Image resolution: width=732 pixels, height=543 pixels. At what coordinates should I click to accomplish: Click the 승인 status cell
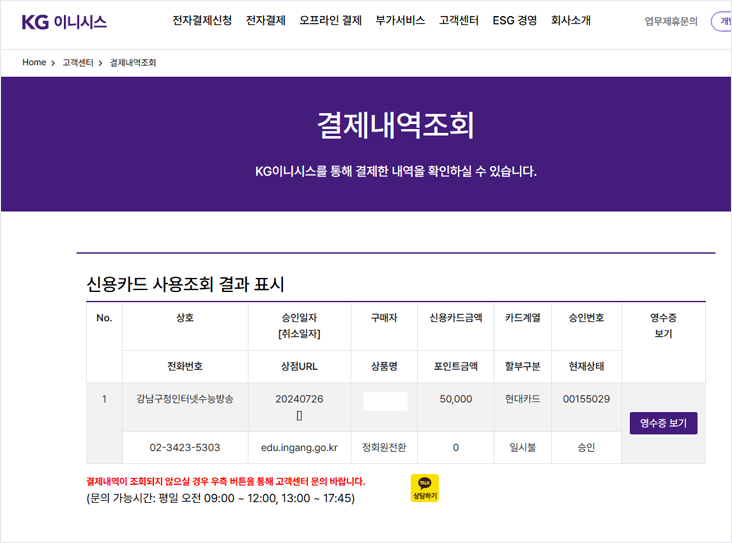point(586,447)
